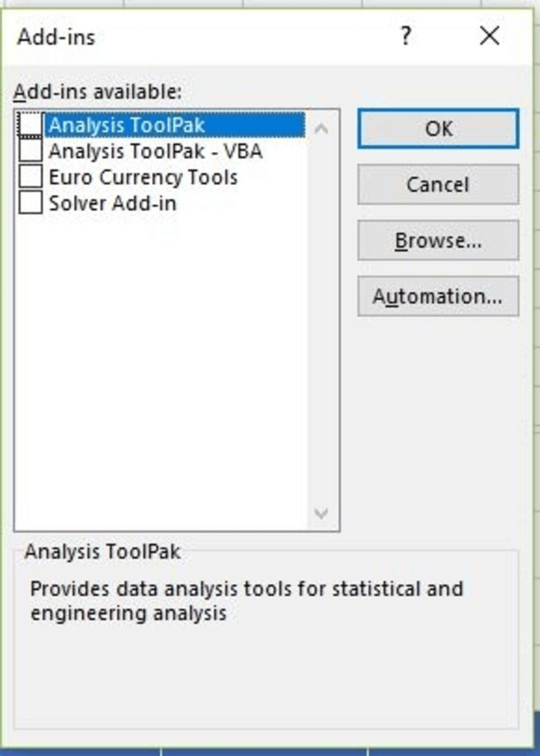The image size is (540, 756).
Task: Click the Help question mark icon
Action: point(406,35)
